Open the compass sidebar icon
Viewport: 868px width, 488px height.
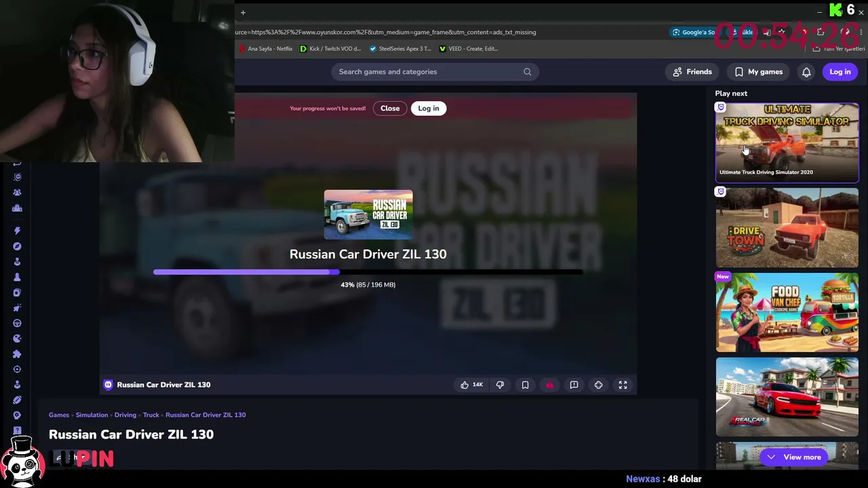coord(17,247)
